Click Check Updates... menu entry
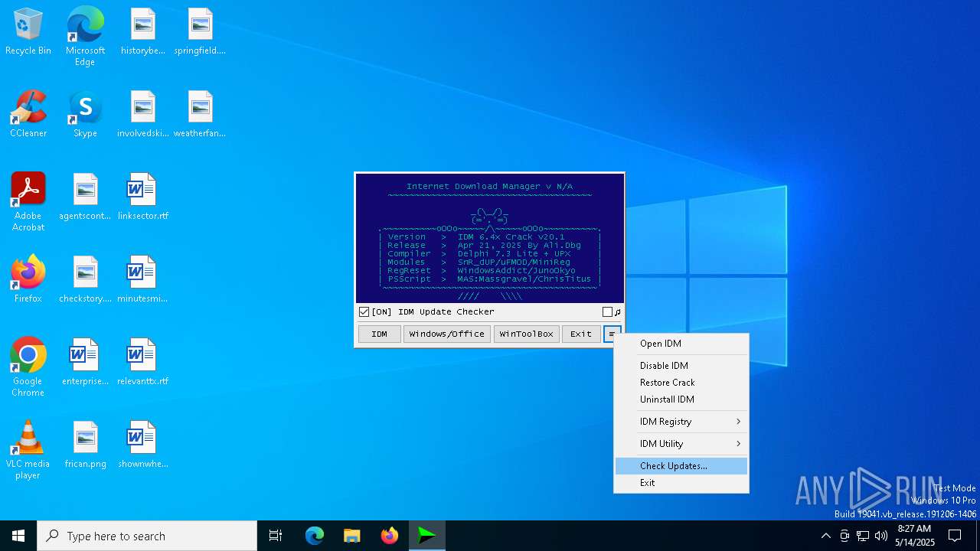Image resolution: width=980 pixels, height=551 pixels. (x=681, y=466)
